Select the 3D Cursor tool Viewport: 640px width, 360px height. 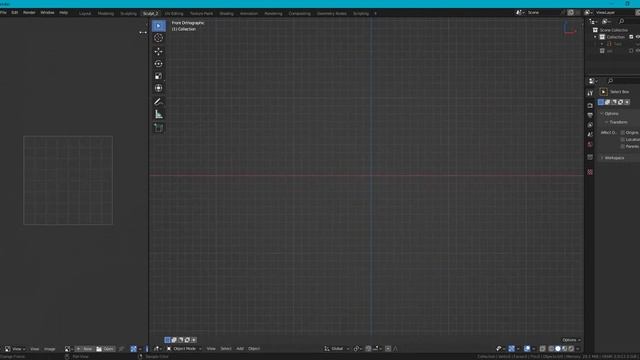pos(159,38)
